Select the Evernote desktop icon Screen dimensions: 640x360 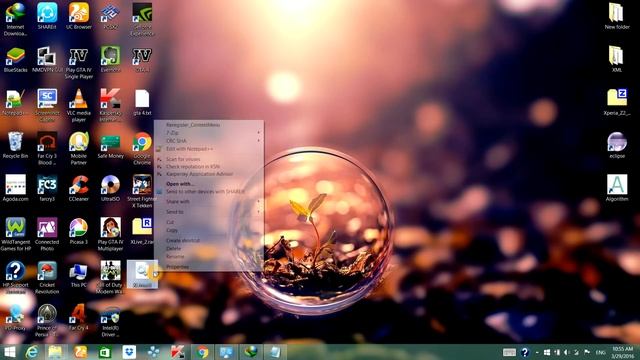tap(110, 60)
